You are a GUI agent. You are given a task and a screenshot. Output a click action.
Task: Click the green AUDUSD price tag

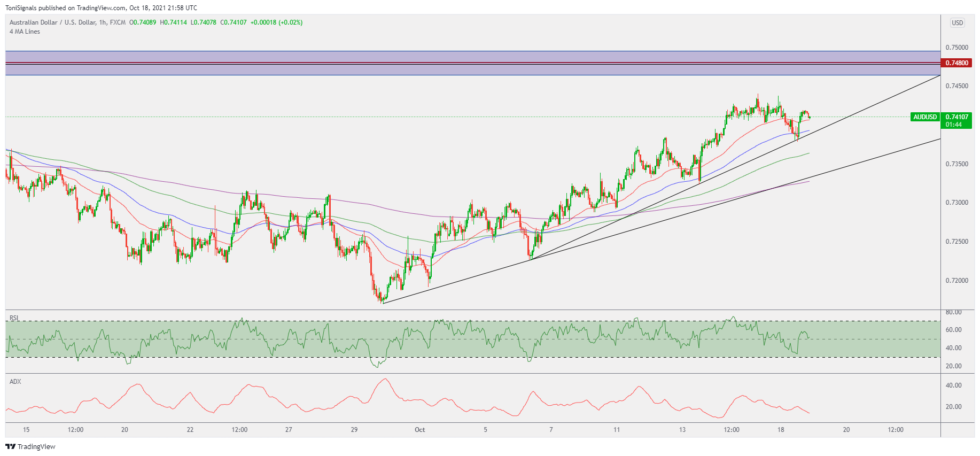925,117
